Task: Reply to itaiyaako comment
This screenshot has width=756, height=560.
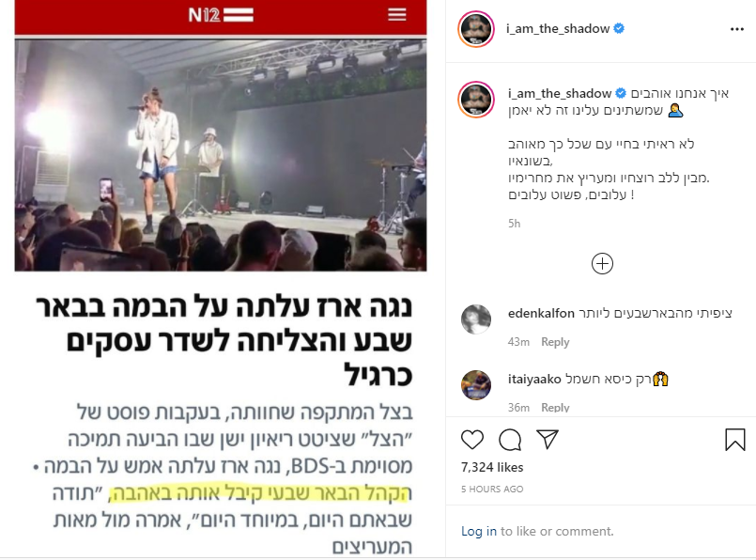Action: click(555, 408)
